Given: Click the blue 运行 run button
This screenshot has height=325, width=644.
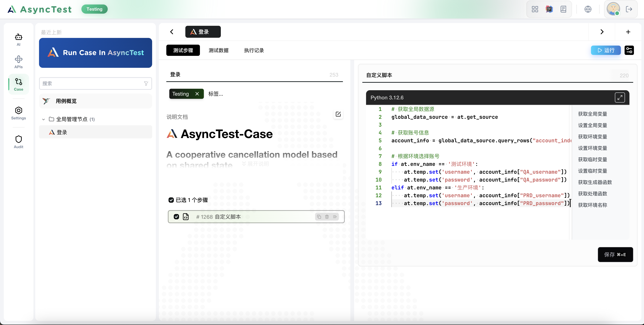Looking at the screenshot, I should [x=606, y=50].
